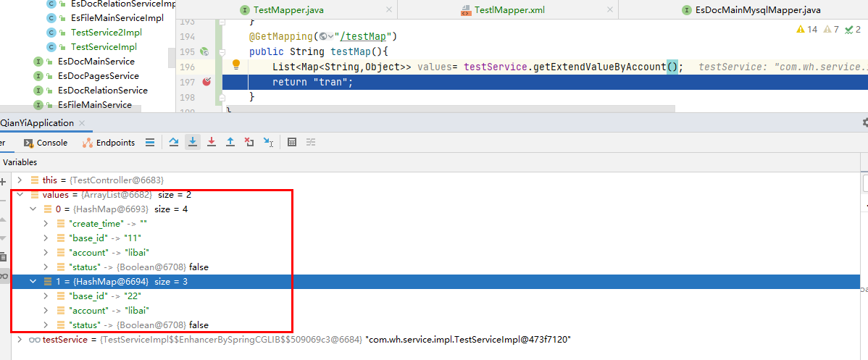Screen dimensions: 868x360
Task: Close the TestlMapper.xml tab
Action: coord(609,10)
